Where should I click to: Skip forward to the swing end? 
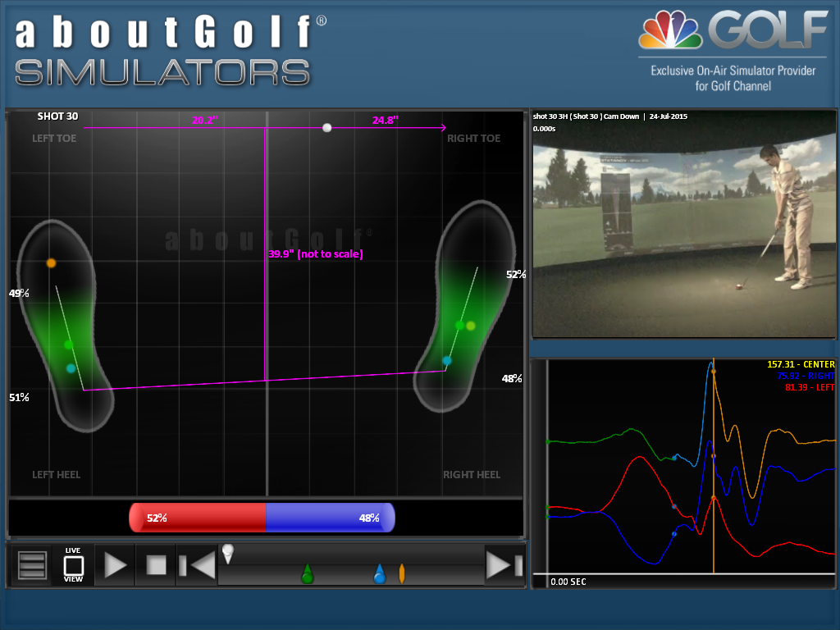pos(504,565)
